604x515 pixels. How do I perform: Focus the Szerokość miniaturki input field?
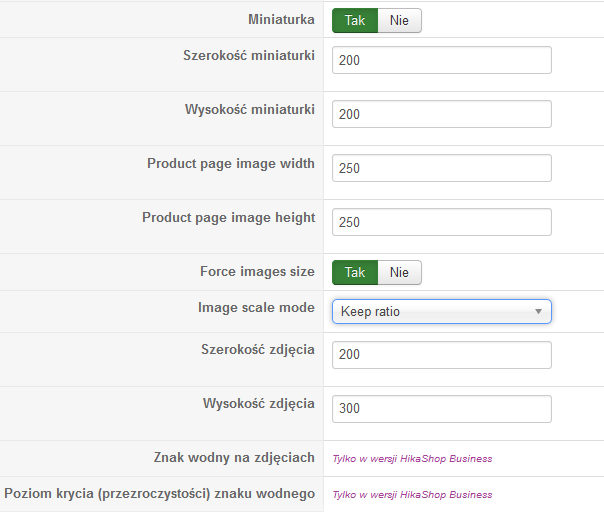[x=441, y=60]
